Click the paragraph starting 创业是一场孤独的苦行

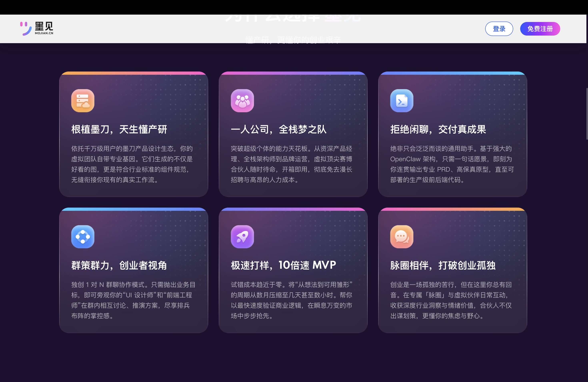click(x=451, y=300)
